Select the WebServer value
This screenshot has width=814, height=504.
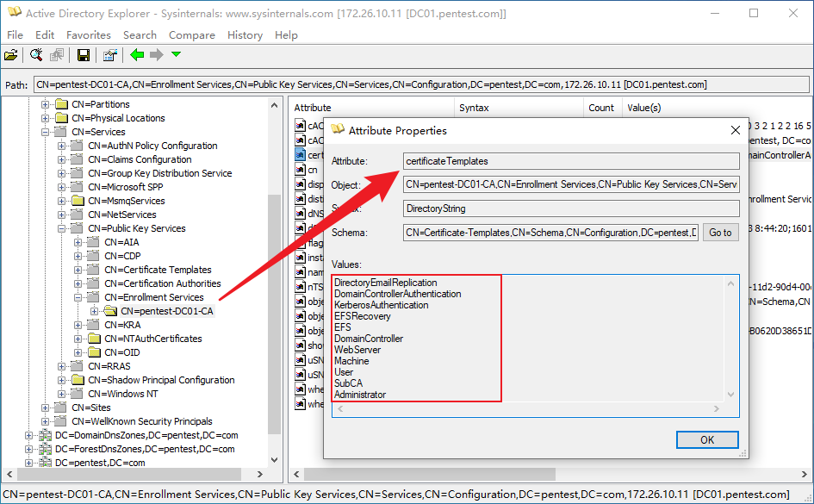[x=357, y=350]
